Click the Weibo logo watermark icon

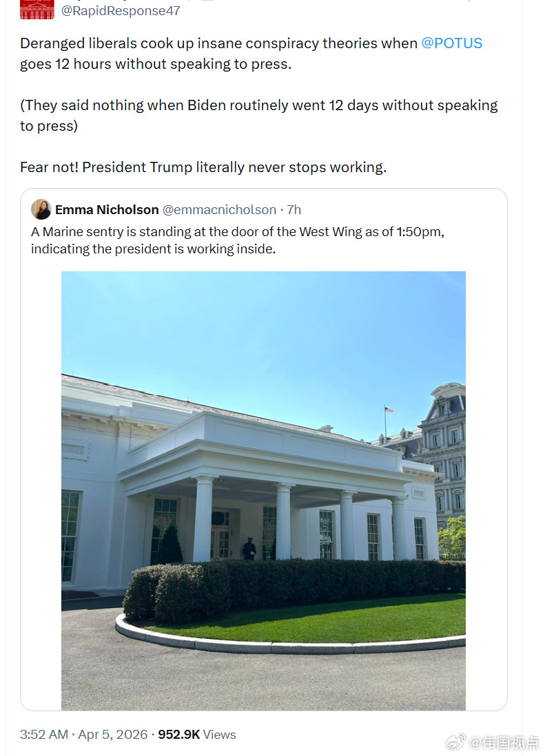click(x=455, y=742)
